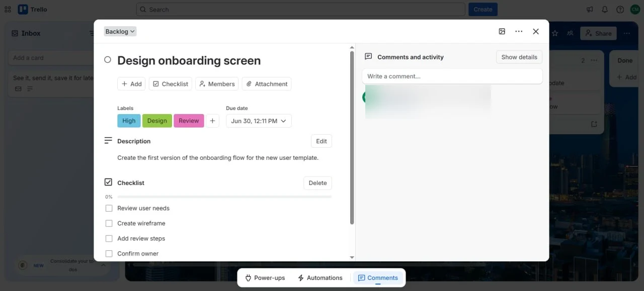Open Inbox filter menu icon
Viewport: 644px width, 291px height.
(92, 33)
